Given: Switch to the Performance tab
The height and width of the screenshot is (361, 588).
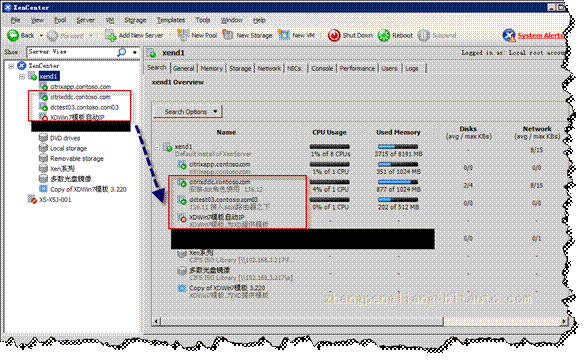Looking at the screenshot, I should pyautogui.click(x=357, y=69).
